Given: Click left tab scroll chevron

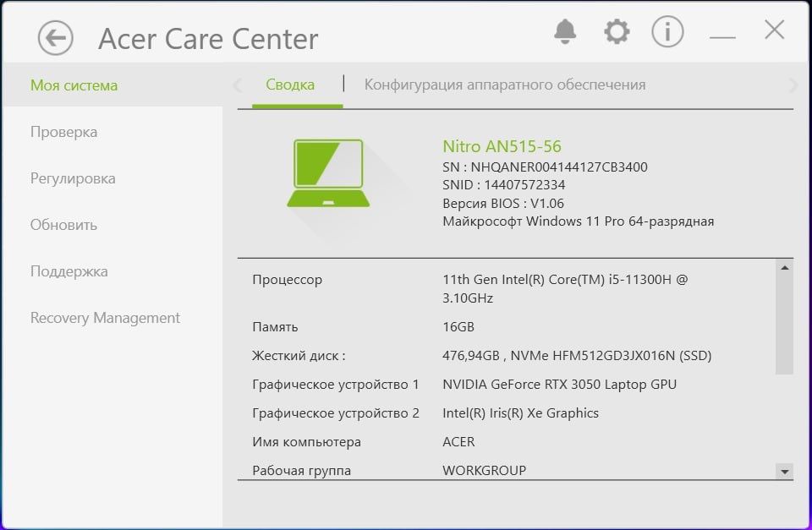Looking at the screenshot, I should tap(239, 85).
